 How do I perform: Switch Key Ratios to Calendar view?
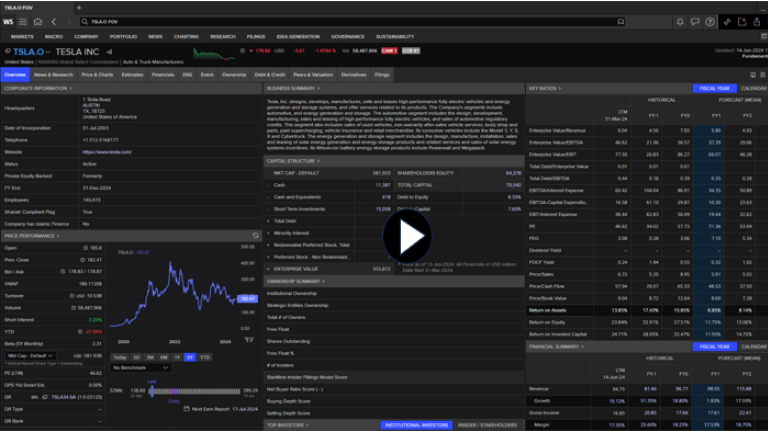click(x=754, y=88)
